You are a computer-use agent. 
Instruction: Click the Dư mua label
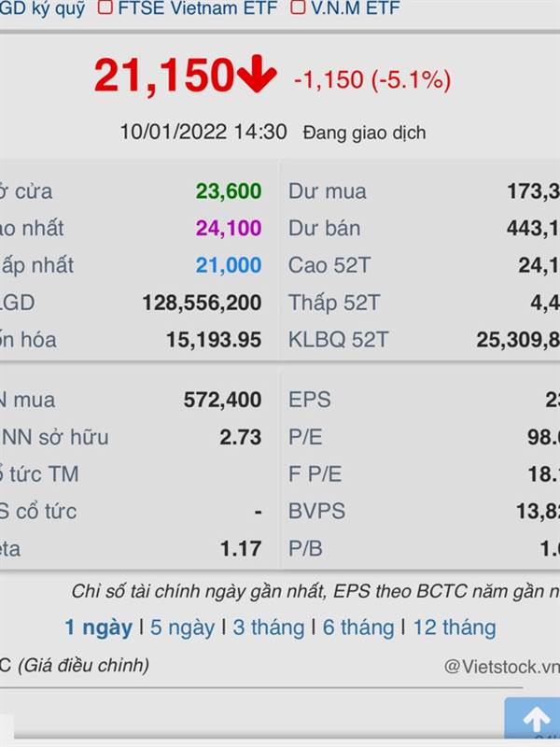(x=328, y=191)
